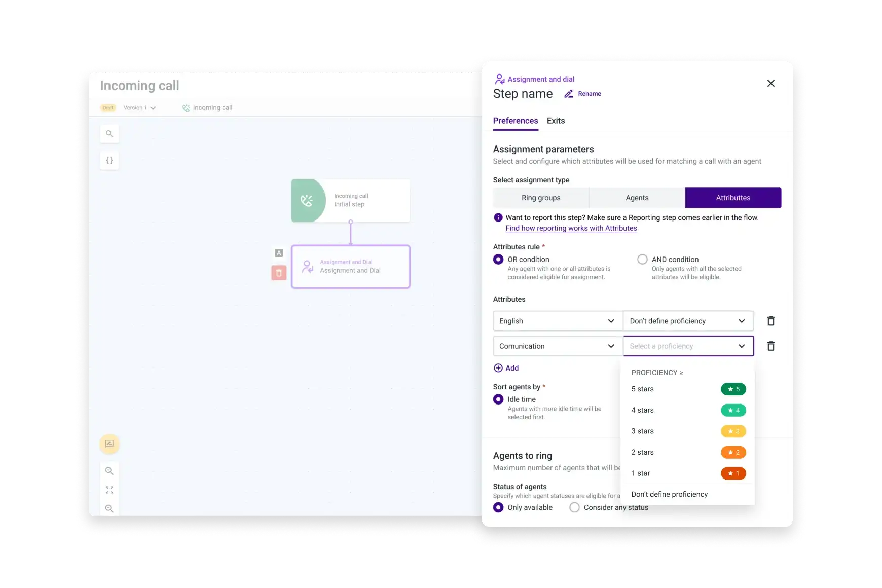Click Add to insert another attribute
This screenshot has width=882, height=588.
[x=506, y=368]
